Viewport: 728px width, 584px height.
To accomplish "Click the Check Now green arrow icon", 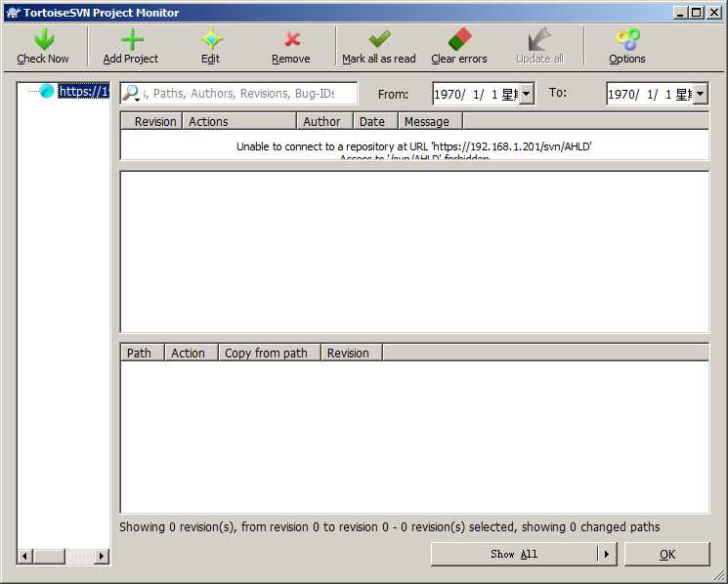I will click(44, 39).
